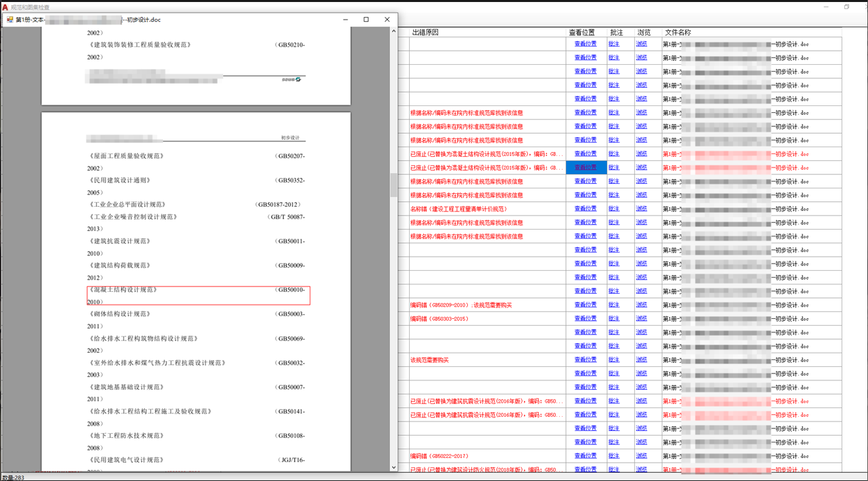Viewport: 868px width, 481px height.
Task: Open 浏览 for 编码错 GB50209-2010 row
Action: coord(641,305)
